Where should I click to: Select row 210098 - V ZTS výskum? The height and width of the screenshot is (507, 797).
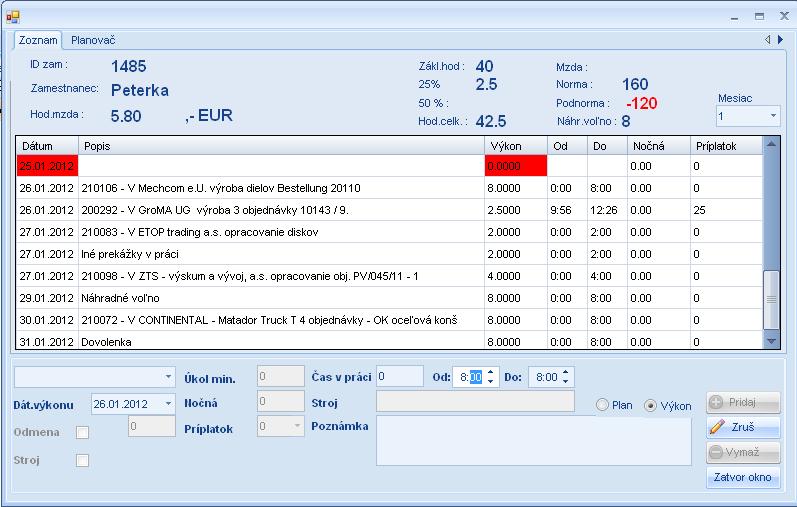click(x=389, y=276)
